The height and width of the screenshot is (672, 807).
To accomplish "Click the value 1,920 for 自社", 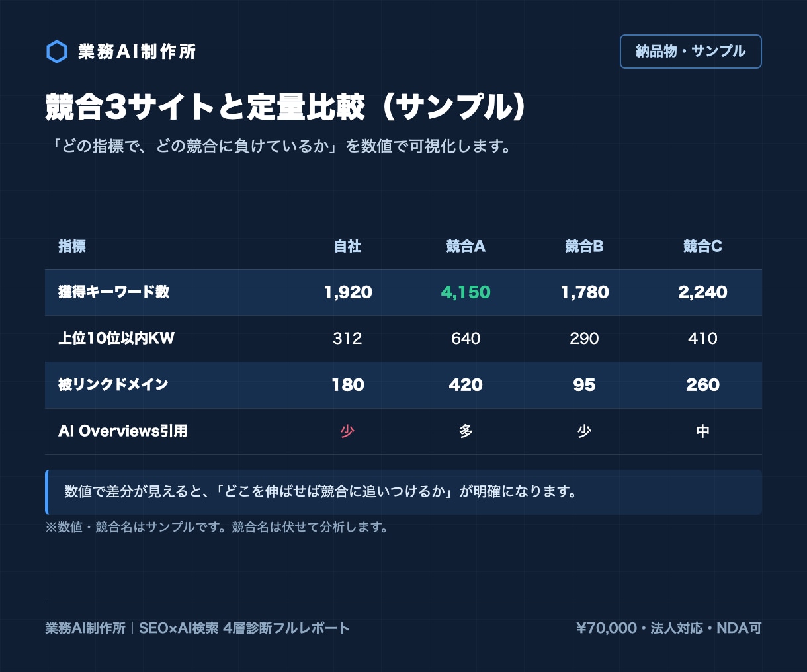I will pyautogui.click(x=348, y=292).
